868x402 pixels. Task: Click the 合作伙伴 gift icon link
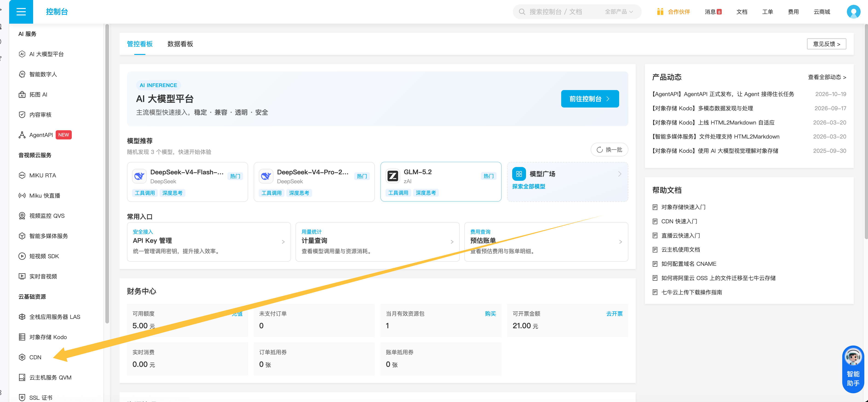[x=673, y=12]
